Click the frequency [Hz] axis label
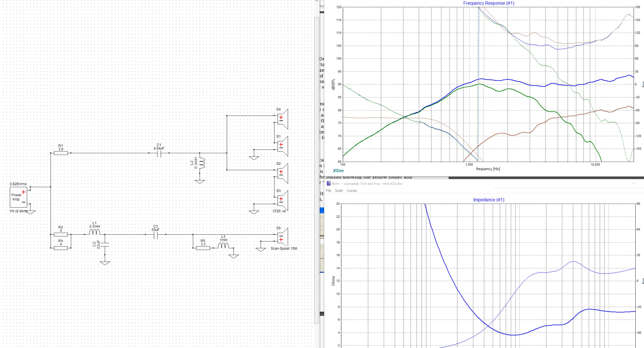The height and width of the screenshot is (348, 644). (x=488, y=169)
